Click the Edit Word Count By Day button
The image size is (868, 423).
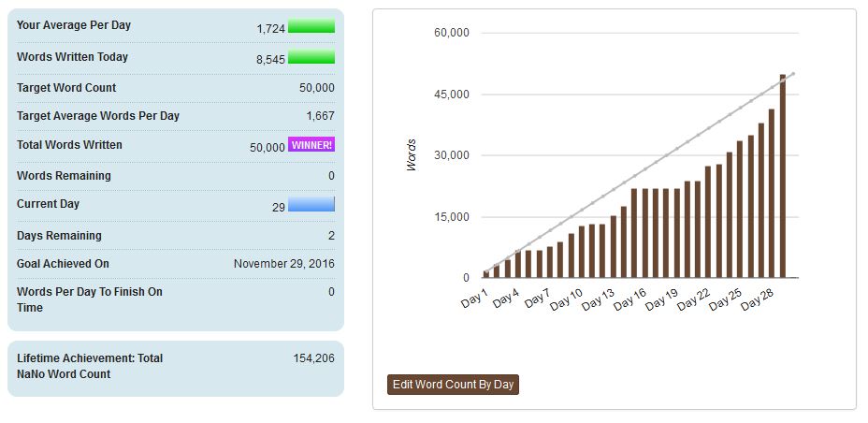click(453, 385)
